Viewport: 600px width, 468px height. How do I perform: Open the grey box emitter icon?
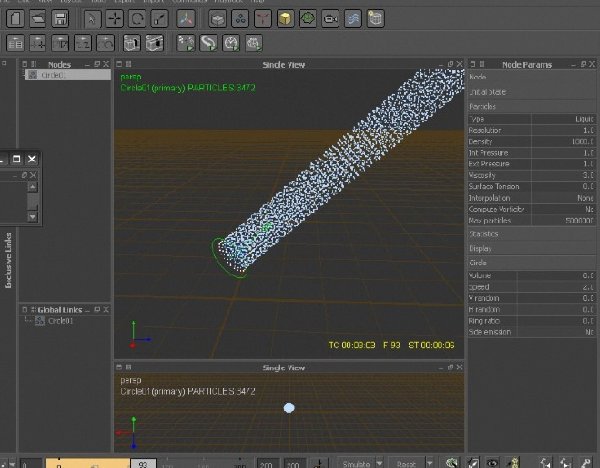[217, 18]
